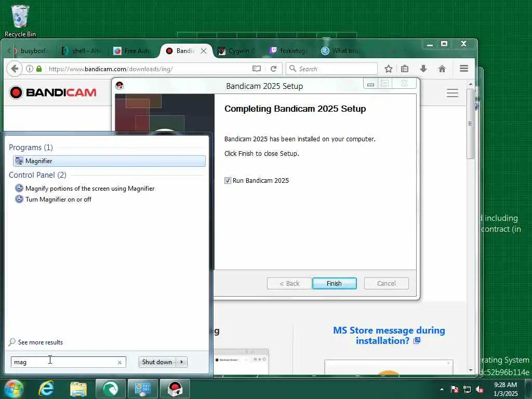
Task: Click the green padlock security icon
Action: coord(39,69)
